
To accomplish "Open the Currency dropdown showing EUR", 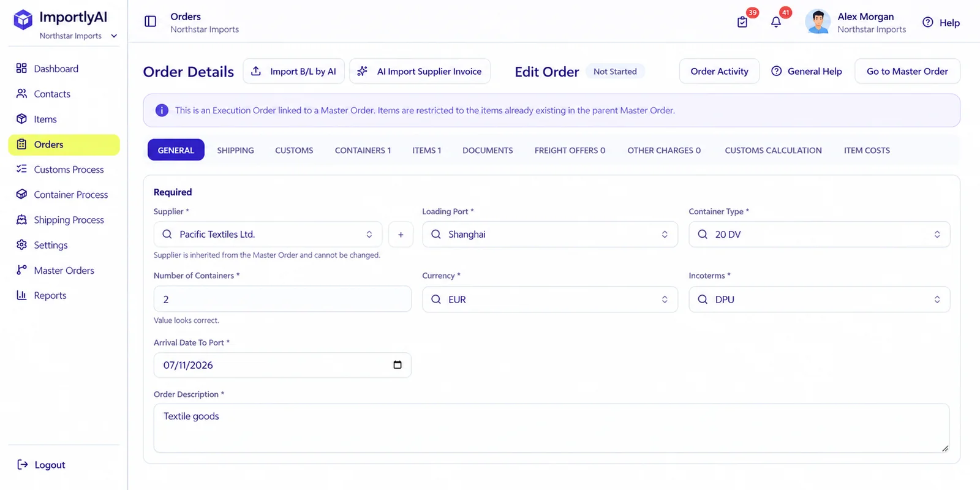I will pos(550,300).
